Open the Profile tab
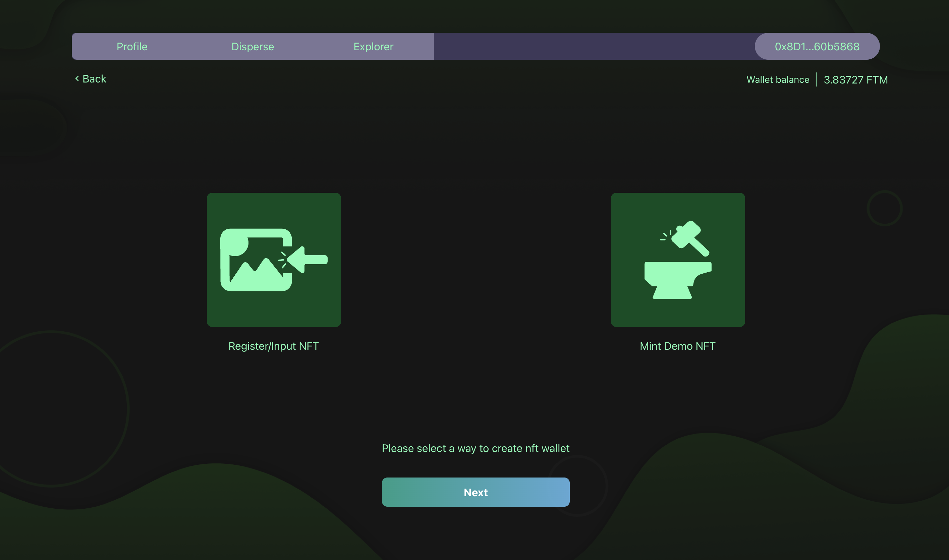Screen dimensions: 949x560 tap(132, 46)
